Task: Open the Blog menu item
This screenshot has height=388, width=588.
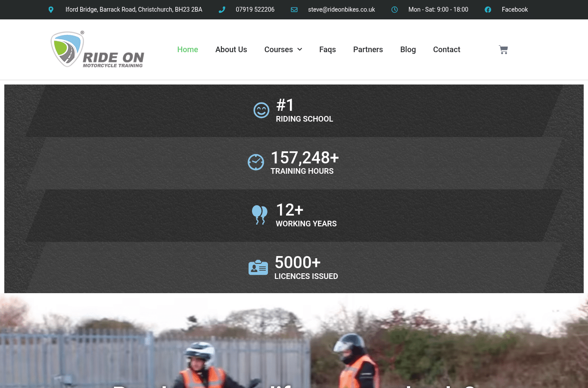Action: [x=408, y=50]
